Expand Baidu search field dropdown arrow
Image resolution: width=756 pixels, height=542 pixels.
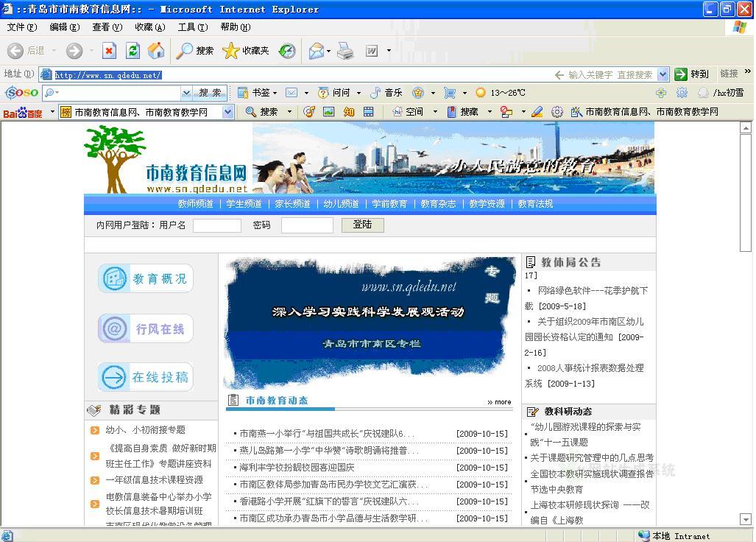click(228, 113)
